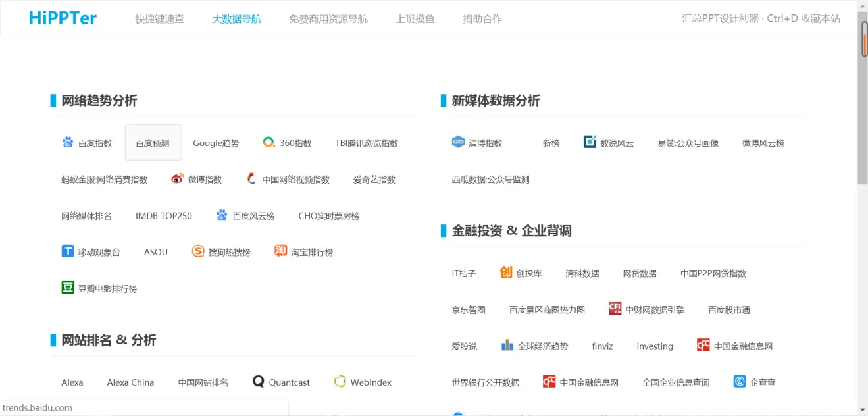Open 西瓜数据:公众号监测
Screen dimensions: 868x416
[x=491, y=179]
